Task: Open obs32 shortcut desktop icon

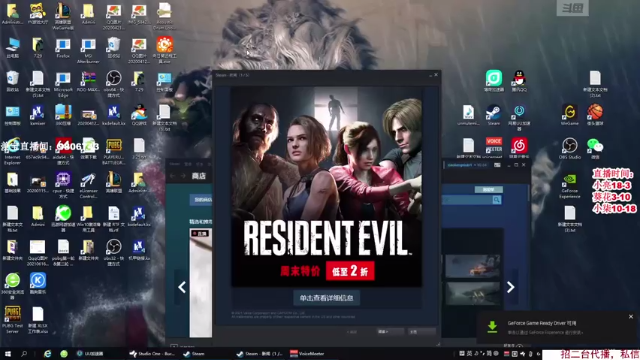Action: (113, 252)
